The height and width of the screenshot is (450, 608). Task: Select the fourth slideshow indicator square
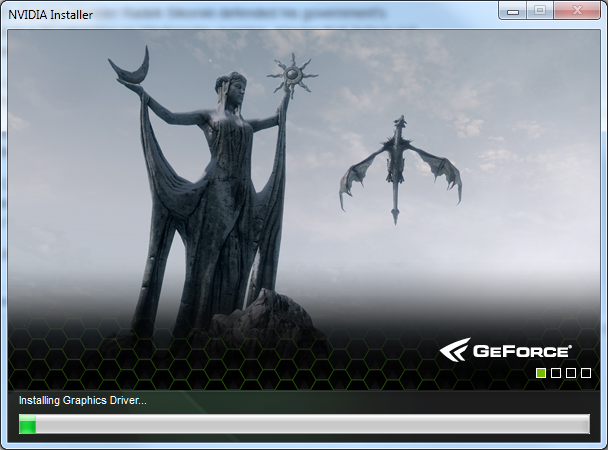[586, 373]
